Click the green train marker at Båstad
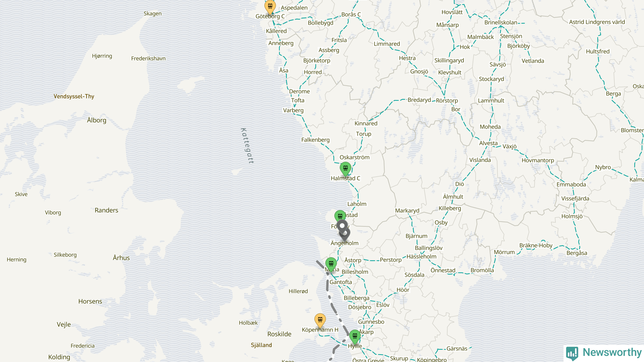Image resolution: width=644 pixels, height=362 pixels. pyautogui.click(x=340, y=217)
